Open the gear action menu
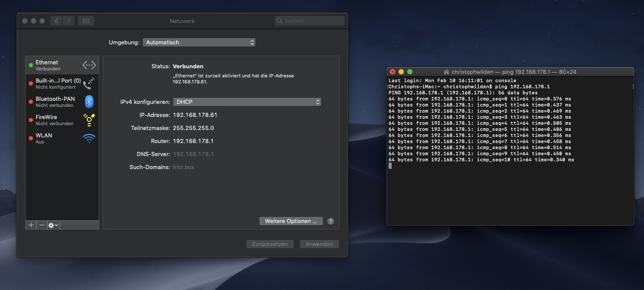 click(x=54, y=225)
